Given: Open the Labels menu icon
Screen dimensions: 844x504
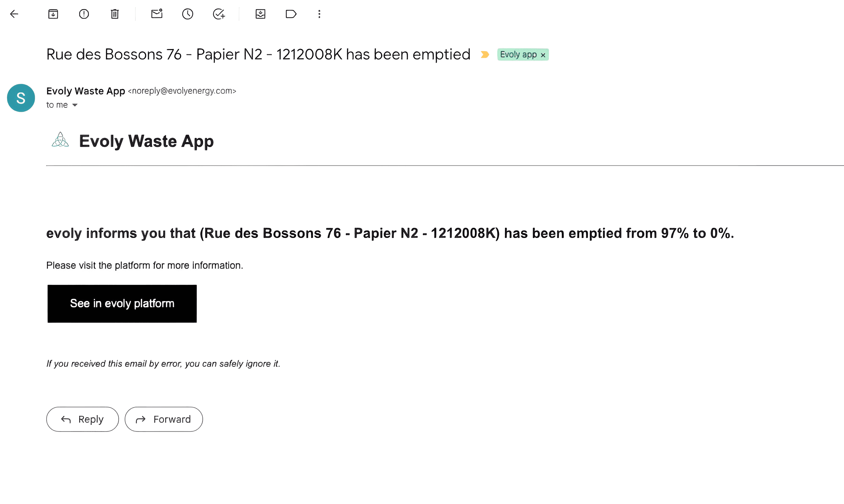Looking at the screenshot, I should pyautogui.click(x=291, y=14).
